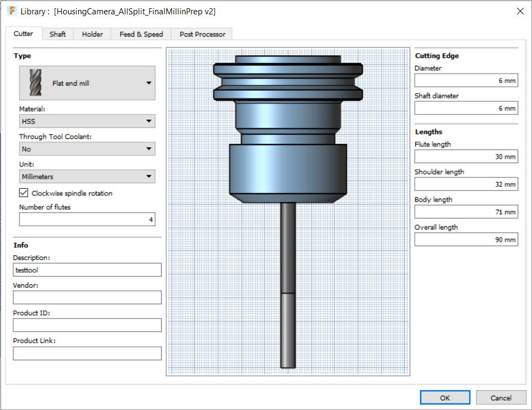Open the tool Type dropdown
This screenshot has width=532, height=410.
pyautogui.click(x=87, y=83)
